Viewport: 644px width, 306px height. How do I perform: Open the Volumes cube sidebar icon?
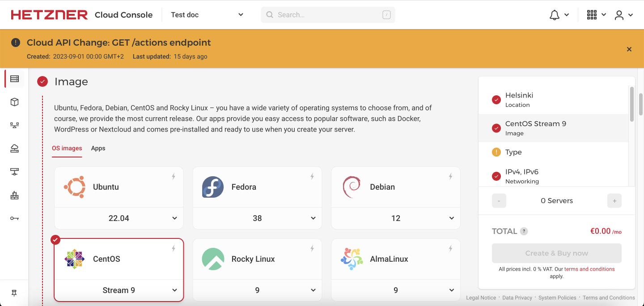[14, 102]
